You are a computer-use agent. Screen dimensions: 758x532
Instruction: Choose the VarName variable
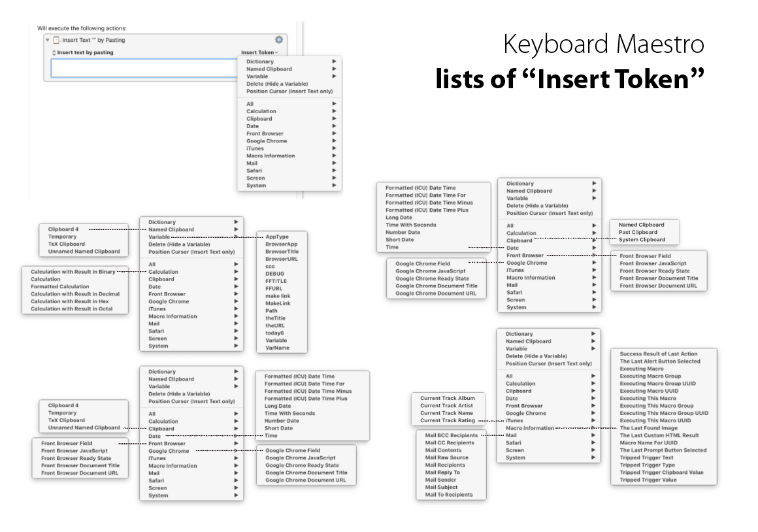click(x=277, y=348)
